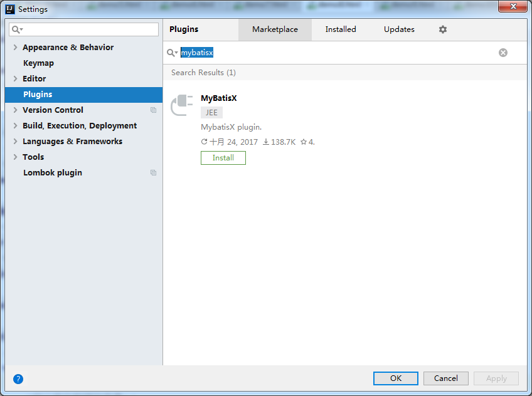Expand the Editor settings node

tap(15, 78)
